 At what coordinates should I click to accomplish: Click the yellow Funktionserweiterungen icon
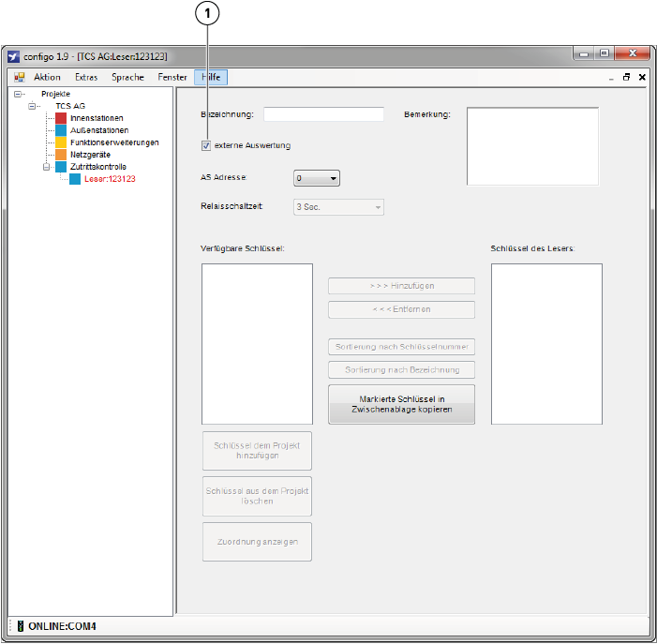(x=62, y=142)
